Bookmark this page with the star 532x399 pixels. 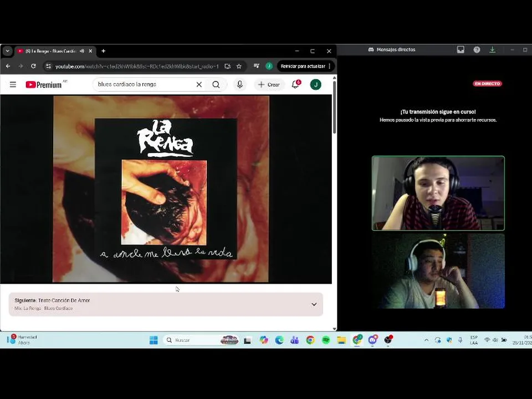click(239, 66)
